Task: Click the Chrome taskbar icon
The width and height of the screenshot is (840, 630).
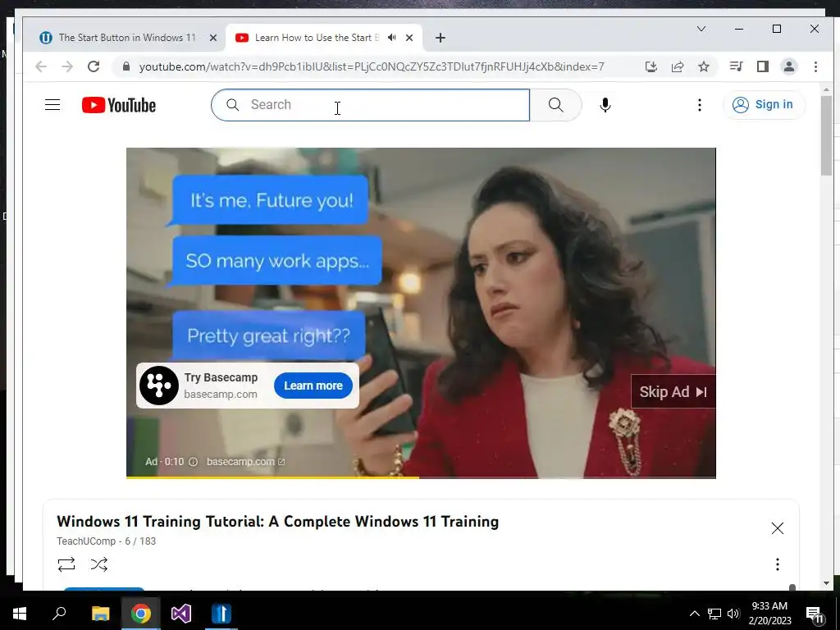Action: point(141,614)
